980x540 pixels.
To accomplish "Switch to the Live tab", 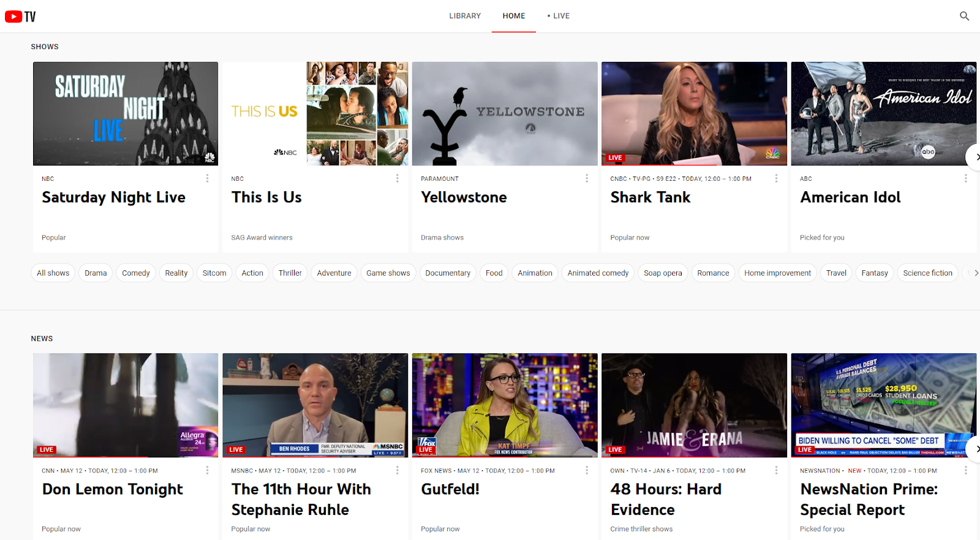I will pos(559,16).
